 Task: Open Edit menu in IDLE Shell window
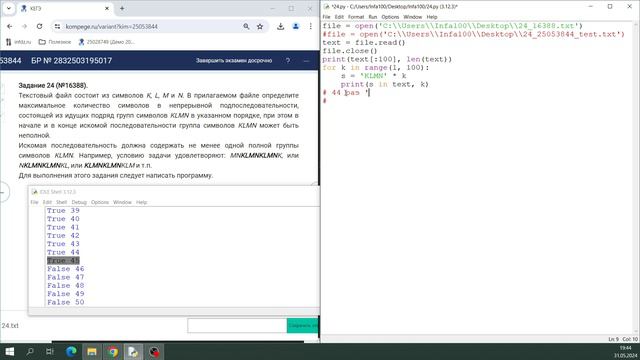[x=47, y=202]
